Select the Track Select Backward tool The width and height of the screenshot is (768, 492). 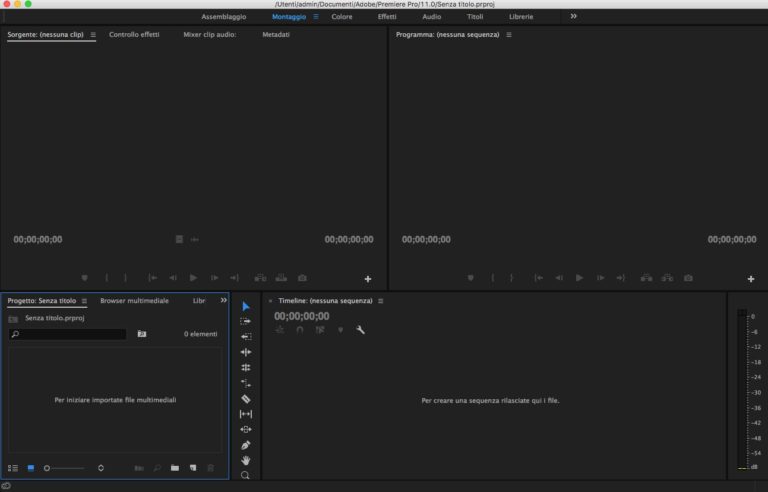246,337
